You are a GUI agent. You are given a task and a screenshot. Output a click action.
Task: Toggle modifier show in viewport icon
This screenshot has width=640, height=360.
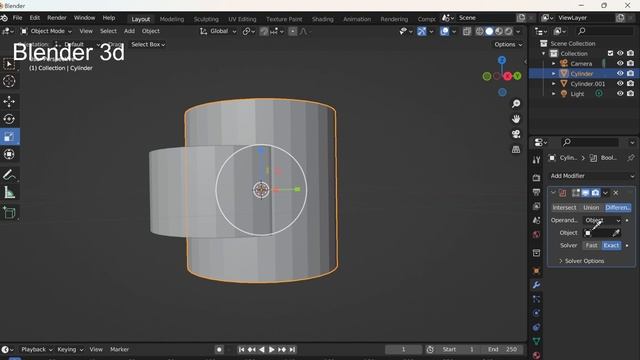(585, 193)
